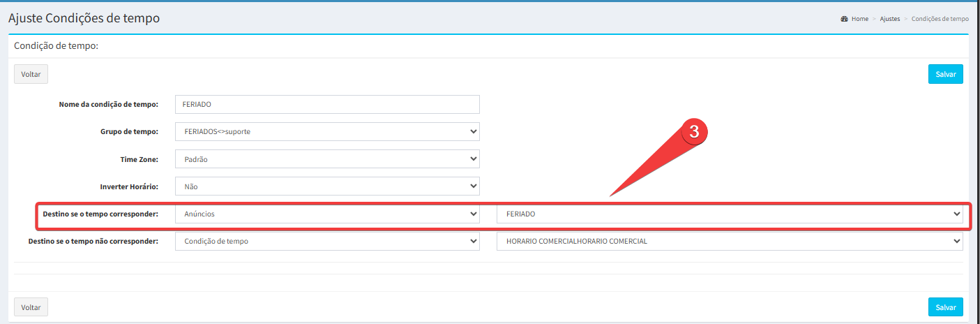The height and width of the screenshot is (324, 980).
Task: Click Condições de tempo breadcrumb item
Action: point(940,19)
